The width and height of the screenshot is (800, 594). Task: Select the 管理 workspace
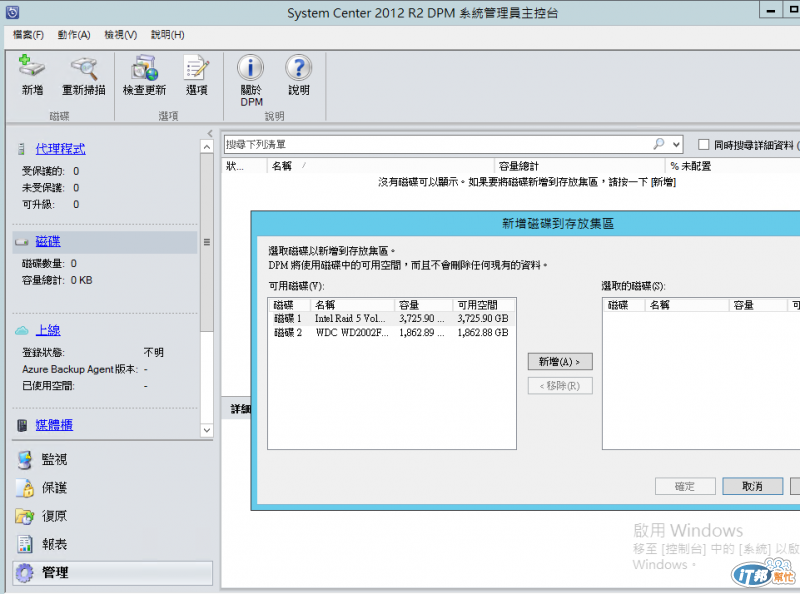coord(112,573)
